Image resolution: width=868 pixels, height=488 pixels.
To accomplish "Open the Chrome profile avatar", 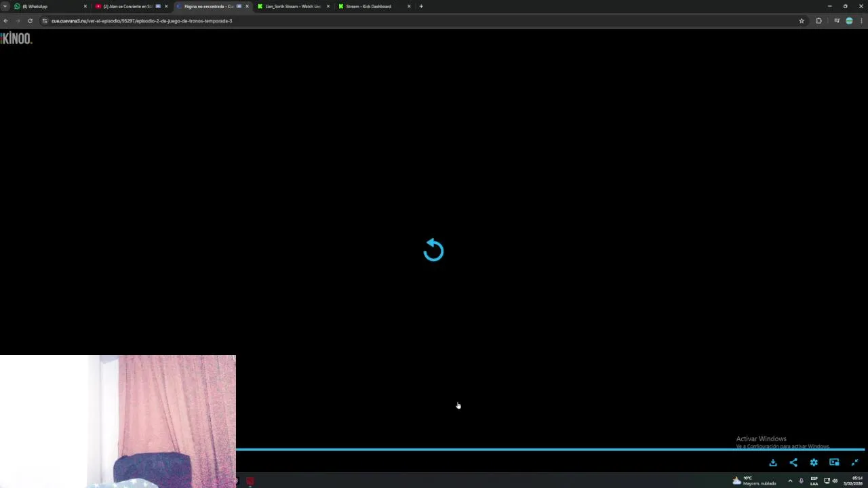I will 849,21.
